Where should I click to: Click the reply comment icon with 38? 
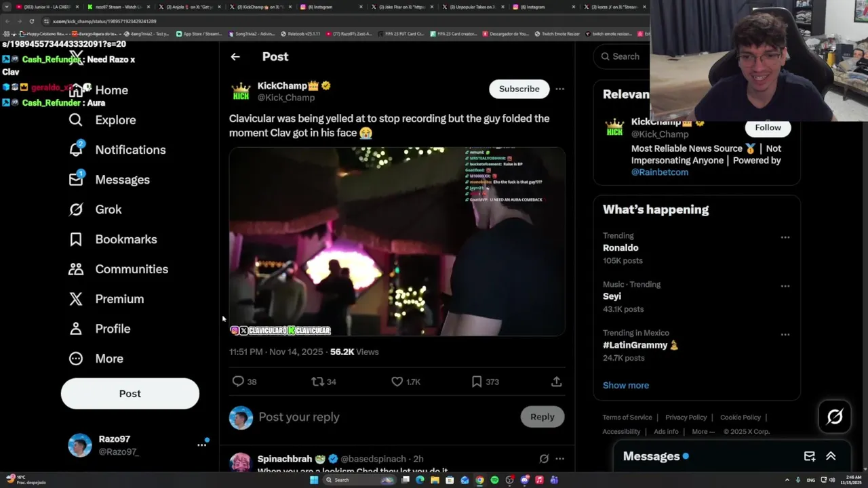pos(238,382)
